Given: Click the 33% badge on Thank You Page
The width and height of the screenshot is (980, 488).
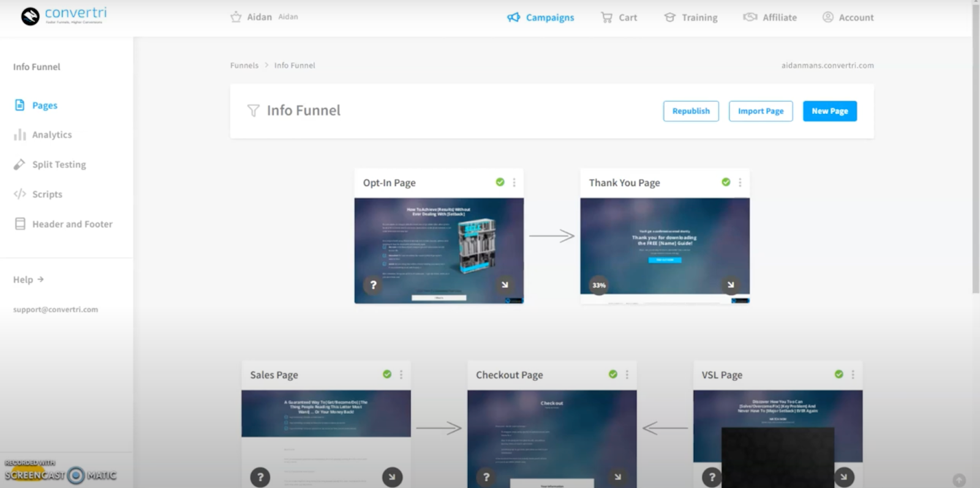Looking at the screenshot, I should tap(598, 285).
